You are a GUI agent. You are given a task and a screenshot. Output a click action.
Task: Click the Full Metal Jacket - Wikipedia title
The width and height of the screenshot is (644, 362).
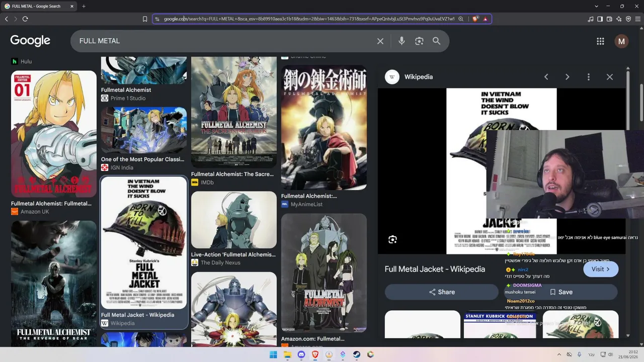[x=435, y=269]
